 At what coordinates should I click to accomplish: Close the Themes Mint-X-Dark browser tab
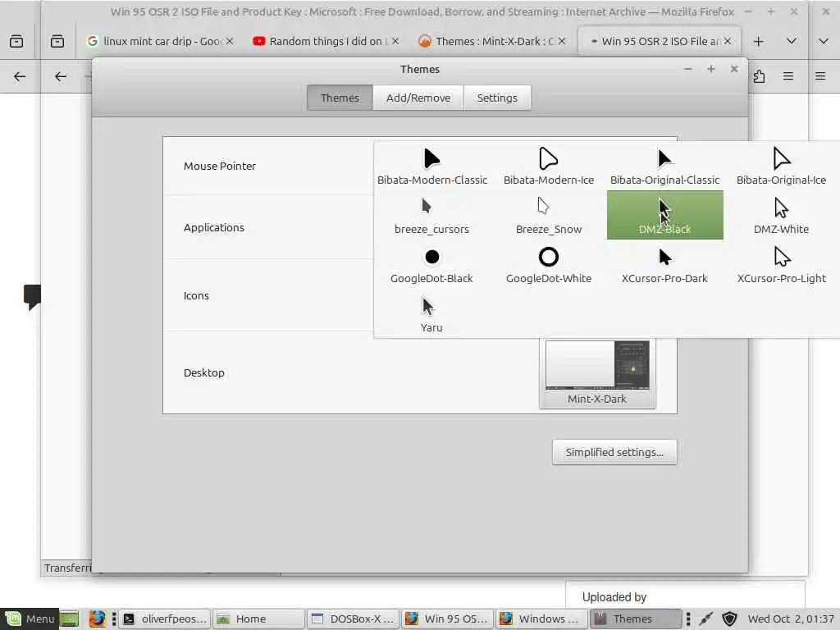pos(561,41)
